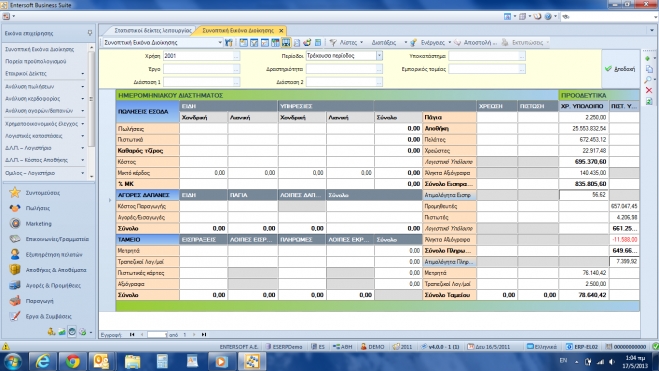Click the DEMO entry in status bar
The image size is (659, 371).
tap(372, 347)
